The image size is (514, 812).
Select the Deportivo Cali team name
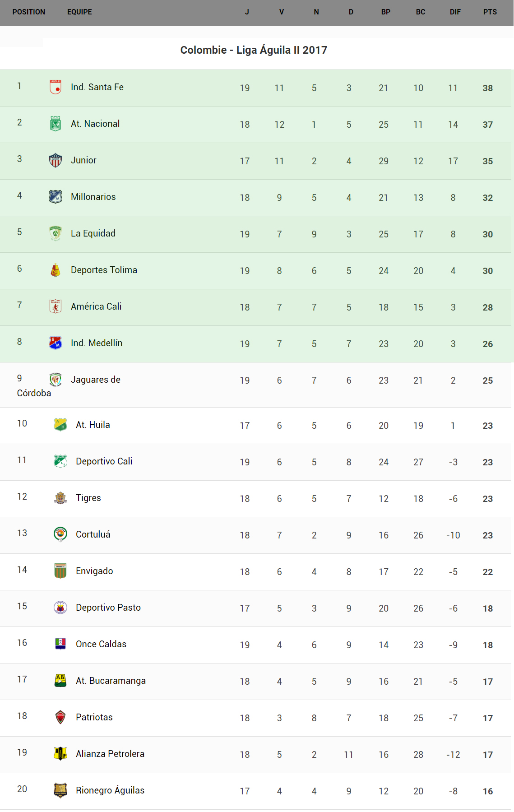[x=104, y=461]
